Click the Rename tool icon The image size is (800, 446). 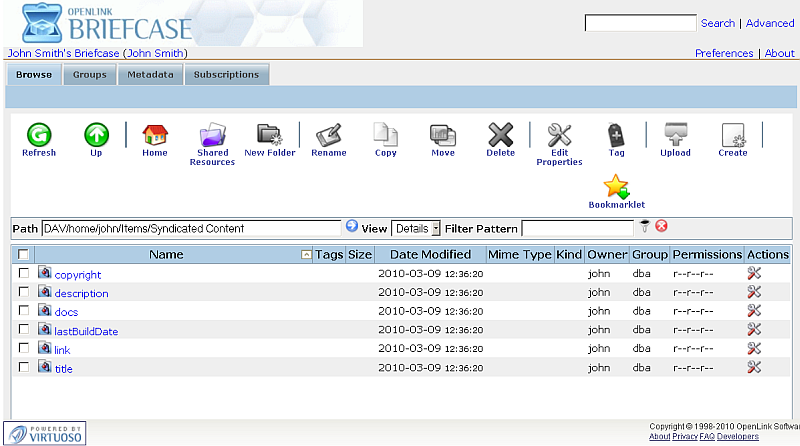click(328, 135)
